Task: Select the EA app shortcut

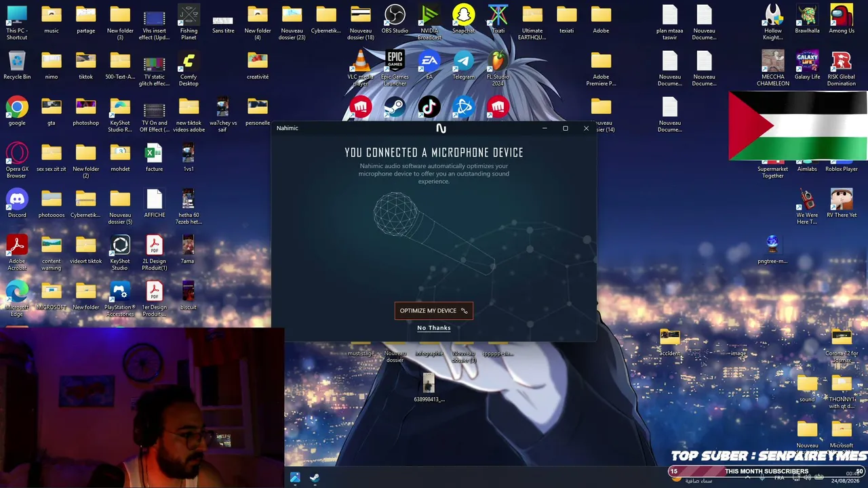Action: click(x=429, y=65)
